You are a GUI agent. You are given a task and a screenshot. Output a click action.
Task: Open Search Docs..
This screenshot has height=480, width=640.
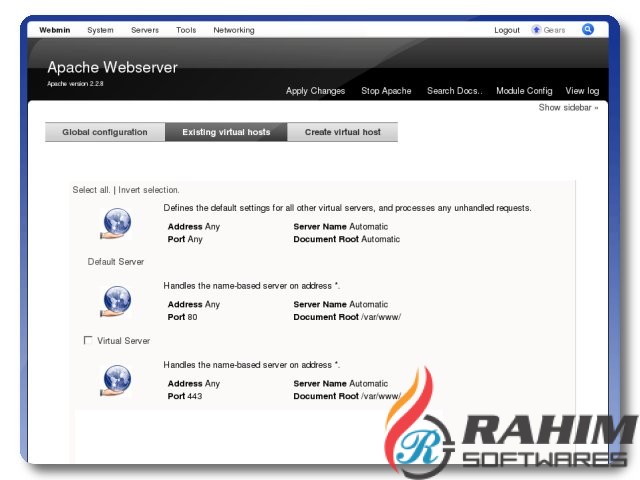[455, 91]
